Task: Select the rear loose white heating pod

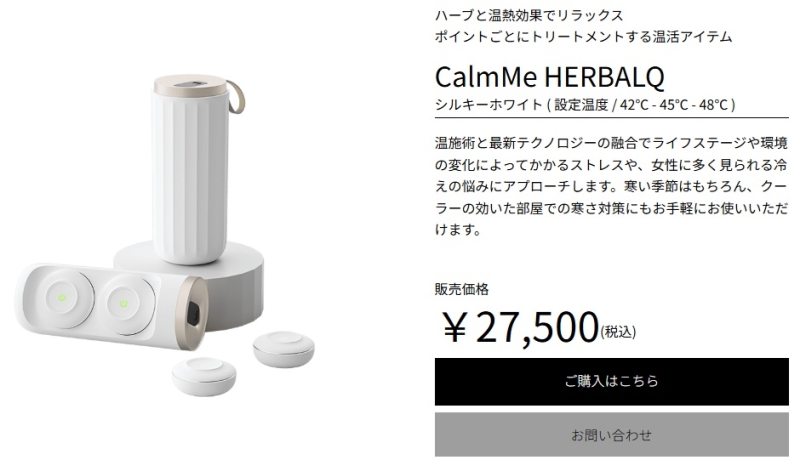Action: (284, 349)
